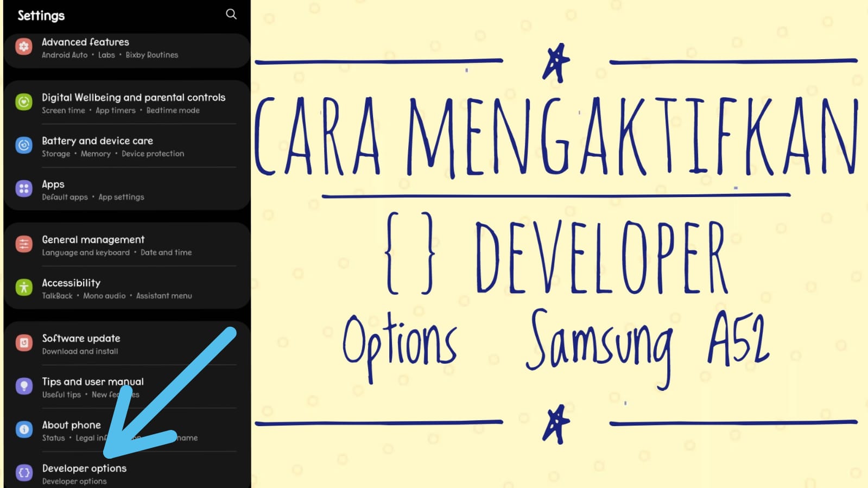Click 'Default apps' subtitle text
The height and width of the screenshot is (488, 868).
tap(65, 197)
